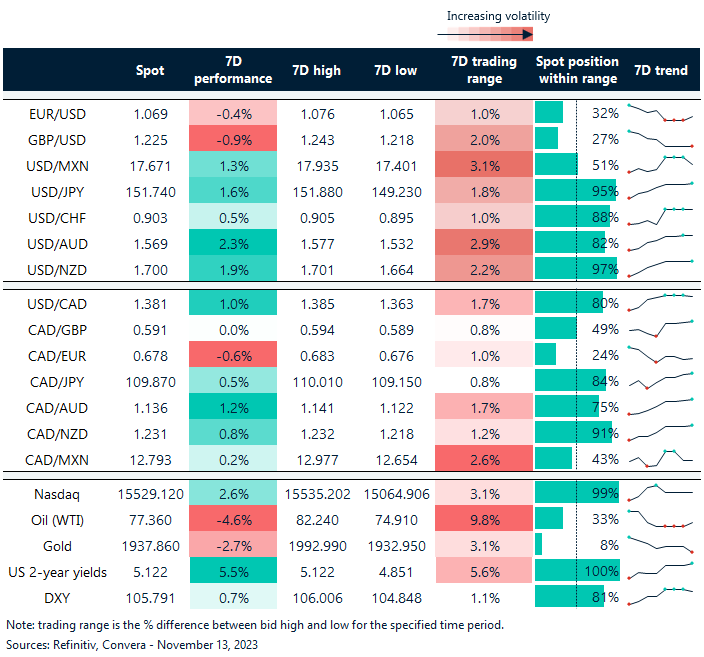Select the Spot column header
Screen dimensions: 704x657
pos(150,70)
